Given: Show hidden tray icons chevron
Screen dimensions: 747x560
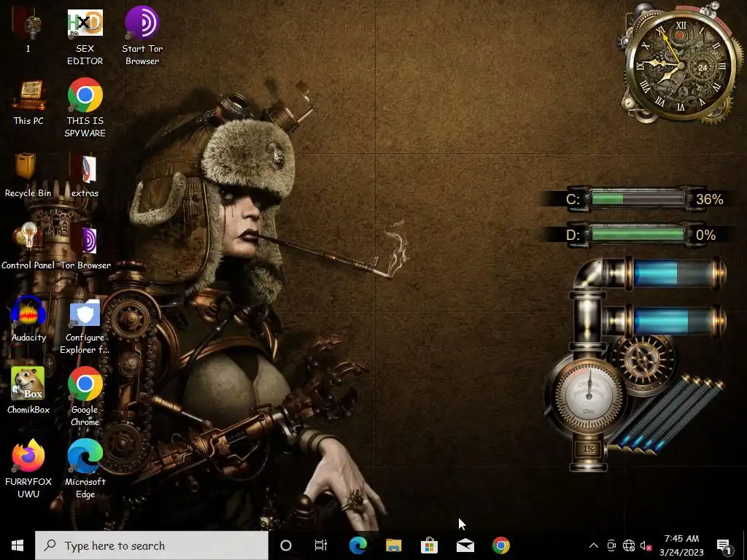Looking at the screenshot, I should (x=594, y=545).
